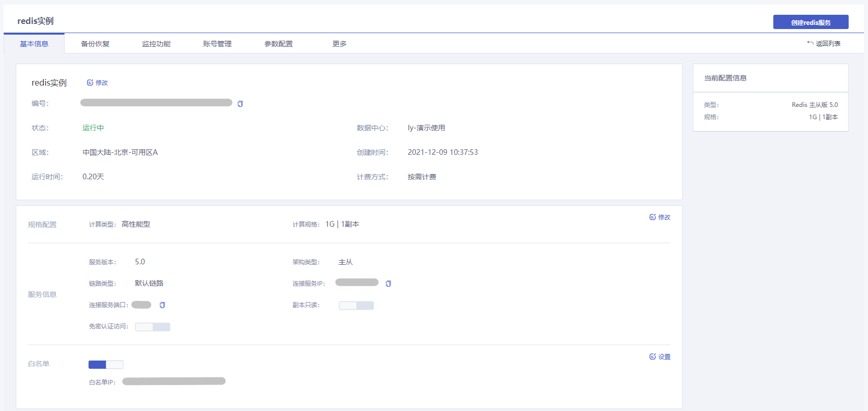Open the 更多 tab menu
Viewport: 868px width, 411px height.
(340, 44)
